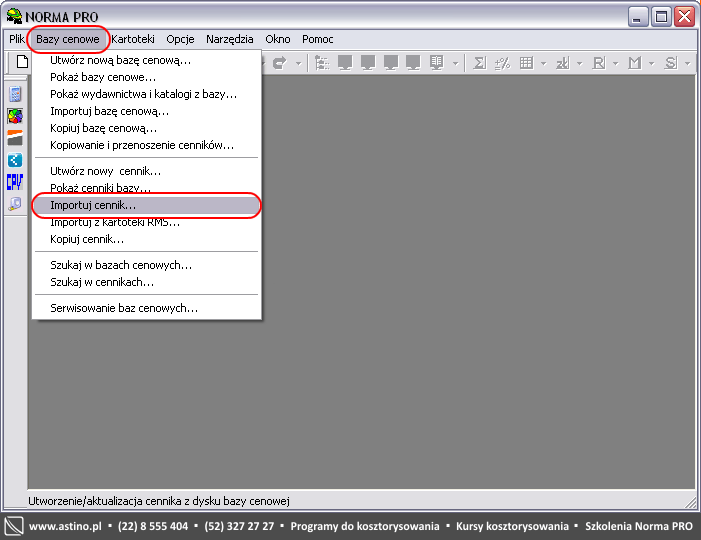
Task: Choose Pokaż bazy cenowe
Action: 147,77
